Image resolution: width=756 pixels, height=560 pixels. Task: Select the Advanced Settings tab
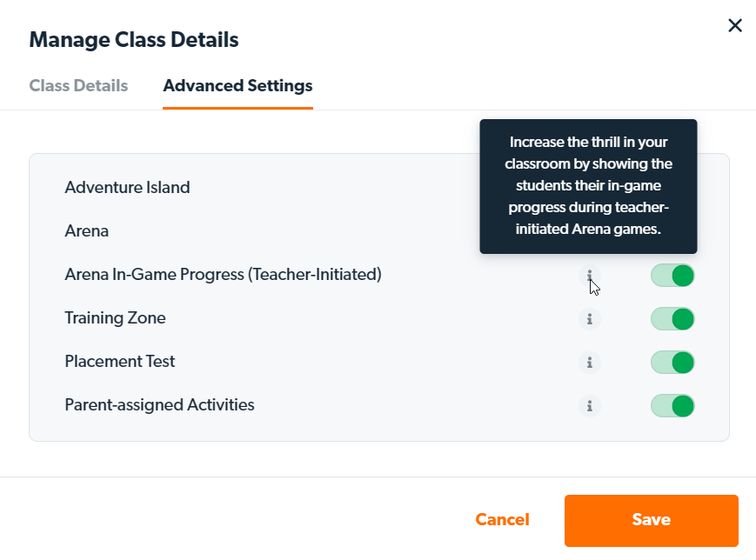[238, 86]
